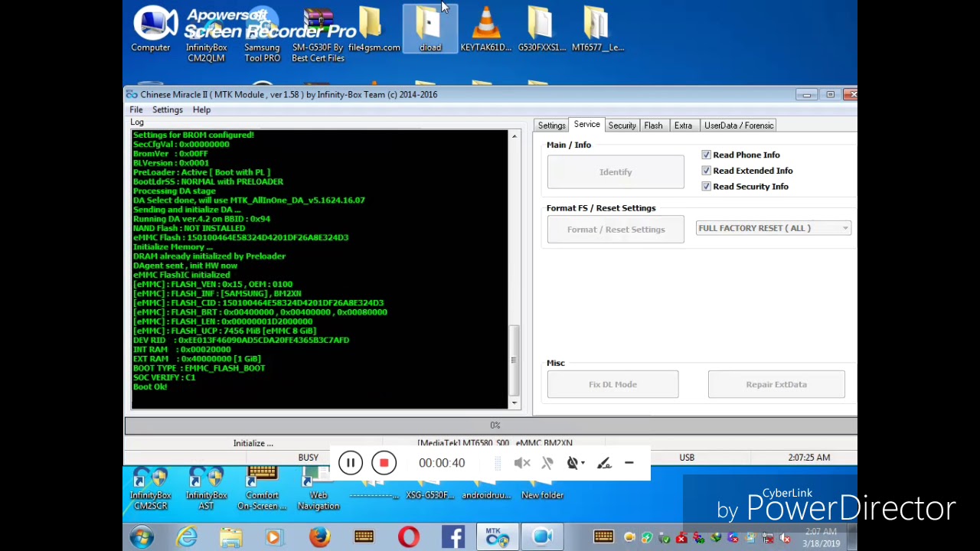Image resolution: width=980 pixels, height=551 pixels.
Task: Toggle the Read Extended Info checkbox
Action: coord(706,171)
